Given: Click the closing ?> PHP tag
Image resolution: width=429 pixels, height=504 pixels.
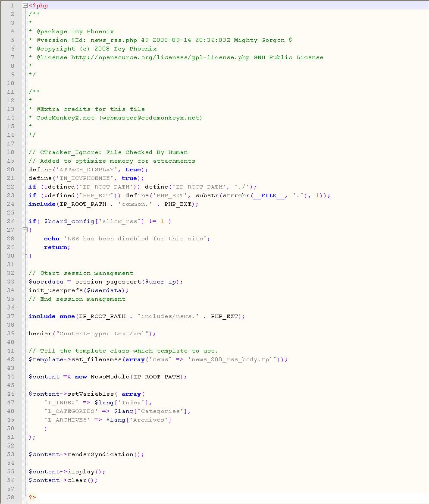Looking at the screenshot, I should (32, 498).
